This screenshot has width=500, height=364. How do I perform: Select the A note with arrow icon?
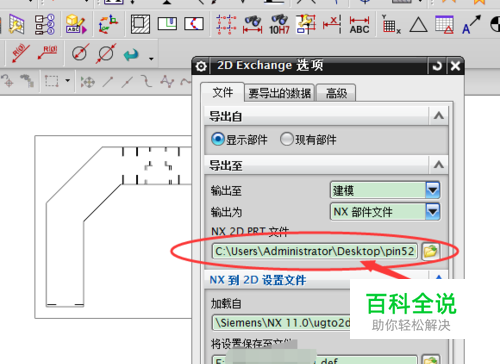[x=471, y=24]
